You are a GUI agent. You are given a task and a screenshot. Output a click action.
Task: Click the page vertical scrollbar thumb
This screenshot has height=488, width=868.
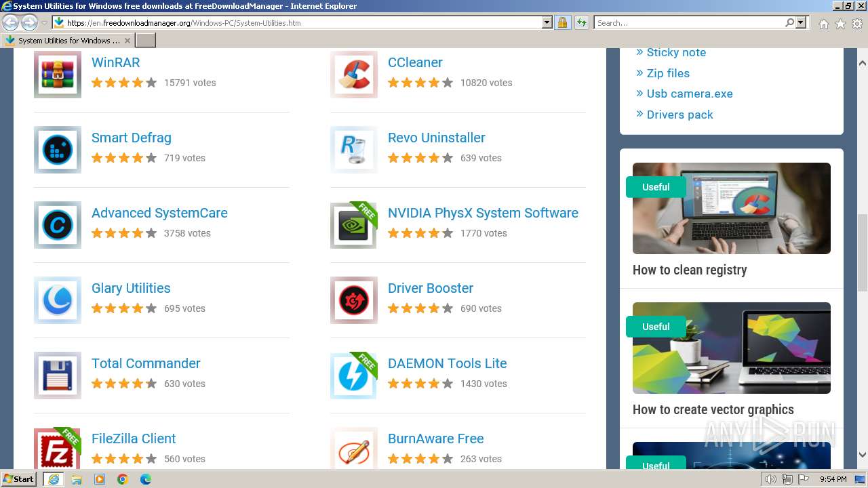(863, 253)
